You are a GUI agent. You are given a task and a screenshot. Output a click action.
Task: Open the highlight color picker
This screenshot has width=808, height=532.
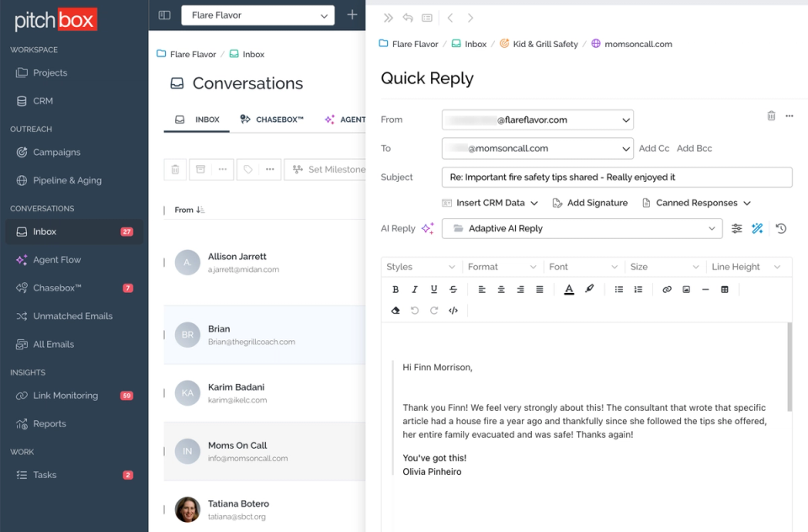pyautogui.click(x=589, y=290)
